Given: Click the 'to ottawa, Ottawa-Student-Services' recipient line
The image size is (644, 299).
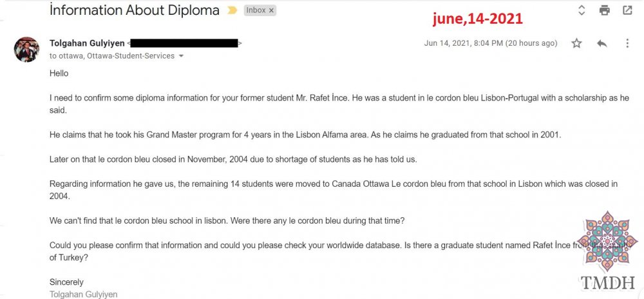Looking at the screenshot, I should click(112, 56).
